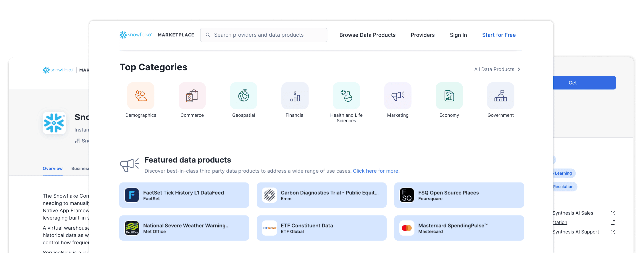Open Health and Life Sciences icon

point(346,96)
